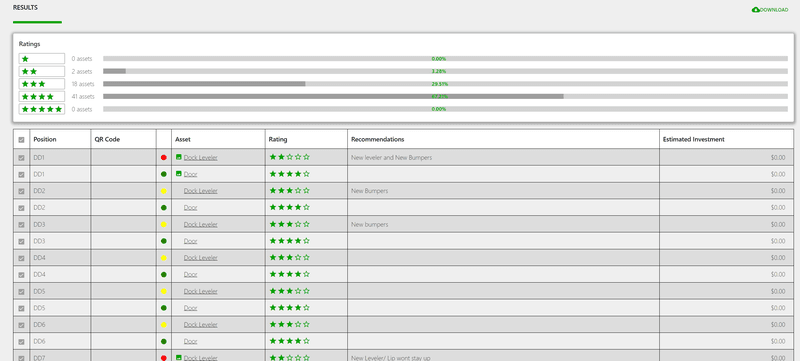800x361 pixels.
Task: Click yellow status dot on DD2 Dock Leveler row
Action: click(164, 191)
